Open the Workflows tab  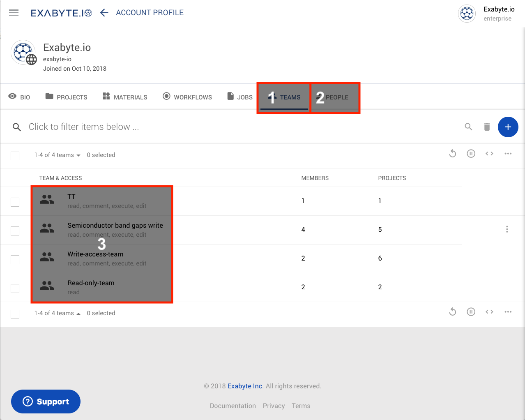coord(187,97)
